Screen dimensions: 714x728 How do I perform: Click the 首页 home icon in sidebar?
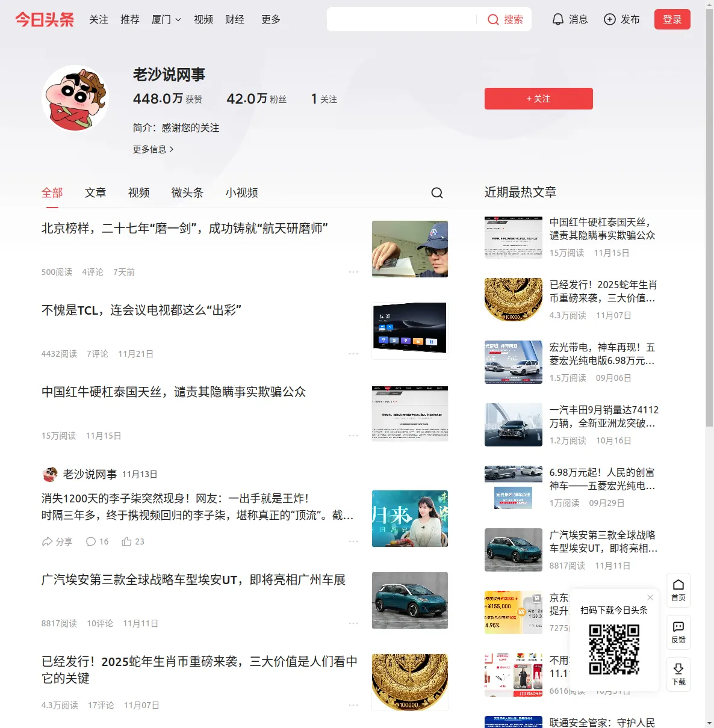click(x=678, y=585)
